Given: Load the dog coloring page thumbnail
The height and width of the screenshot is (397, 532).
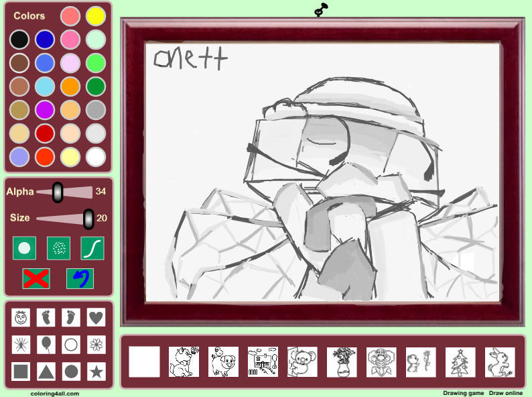Looking at the screenshot, I should (x=184, y=361).
